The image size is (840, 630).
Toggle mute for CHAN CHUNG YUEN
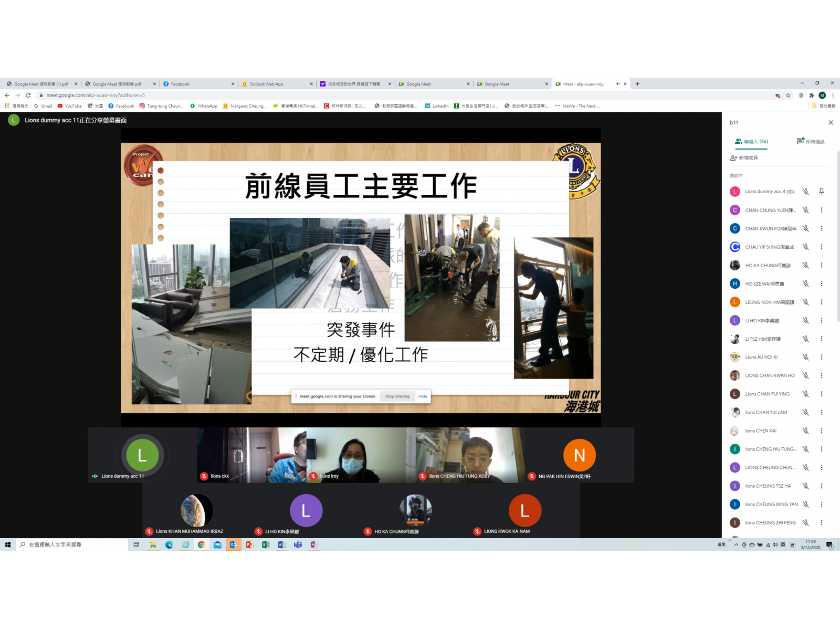tap(805, 210)
